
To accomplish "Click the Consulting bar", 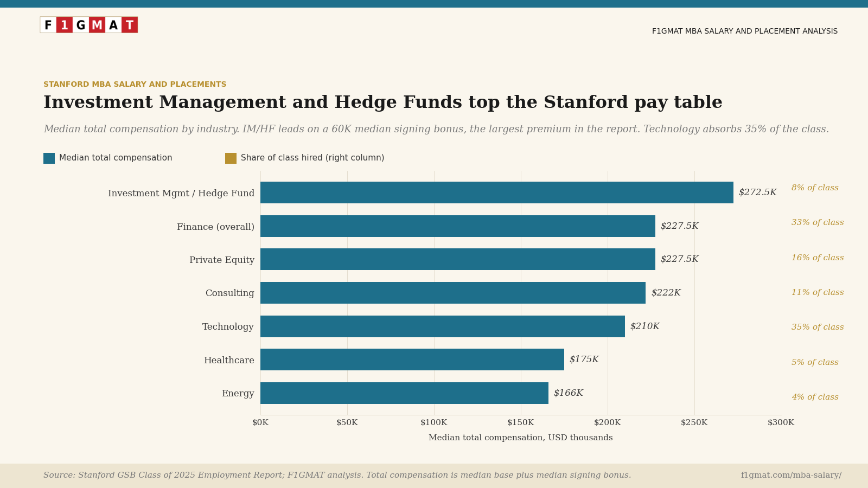I will tap(453, 293).
